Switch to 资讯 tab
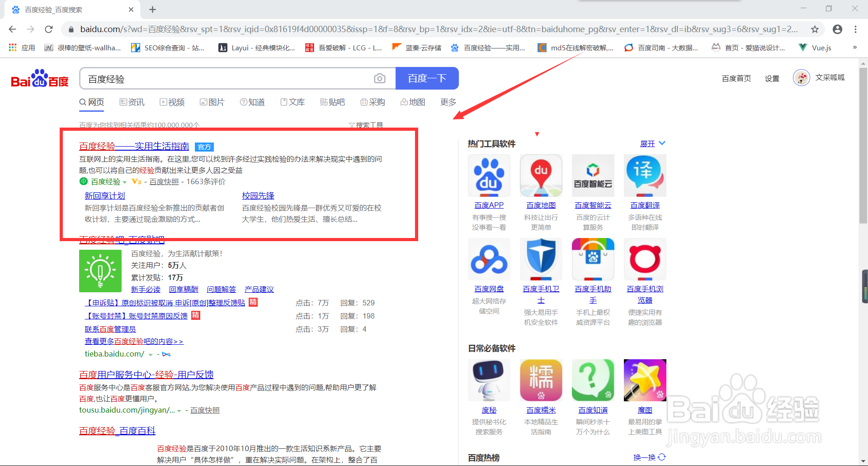This screenshot has width=868, height=466. point(132,102)
